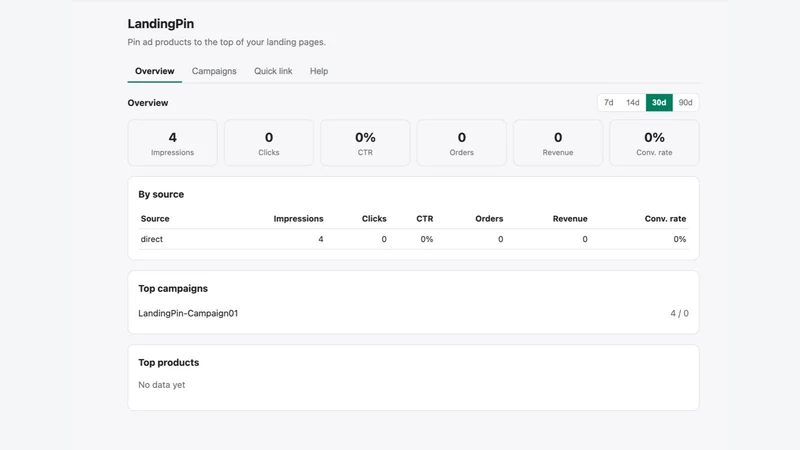Image resolution: width=800 pixels, height=450 pixels.
Task: Select the 30d range button
Action: coord(659,103)
